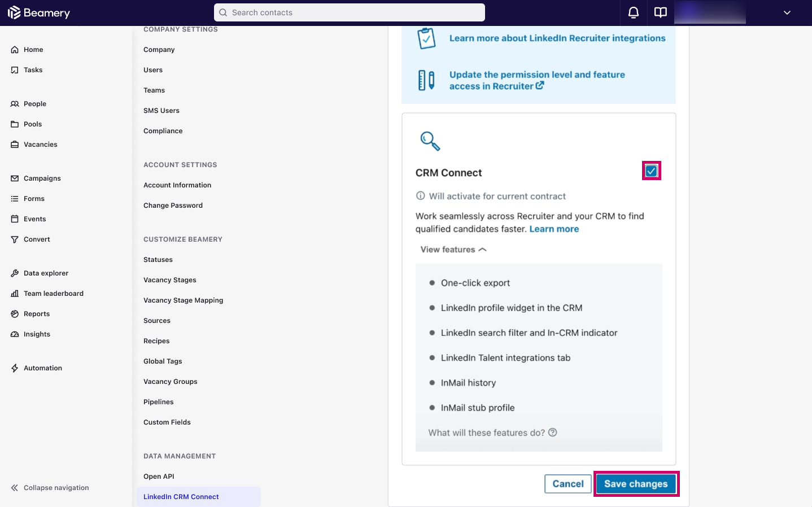Click the Convert funnel icon
The width and height of the screenshot is (812, 507).
(x=15, y=239)
